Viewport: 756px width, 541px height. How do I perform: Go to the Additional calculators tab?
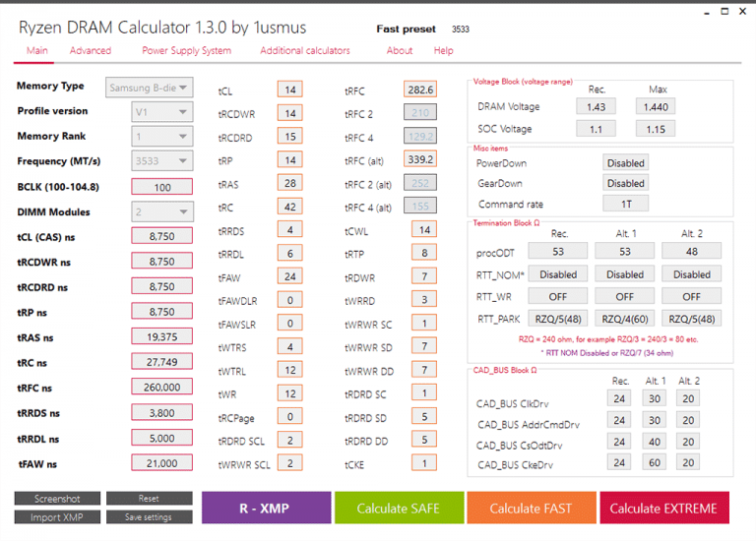coord(305,50)
